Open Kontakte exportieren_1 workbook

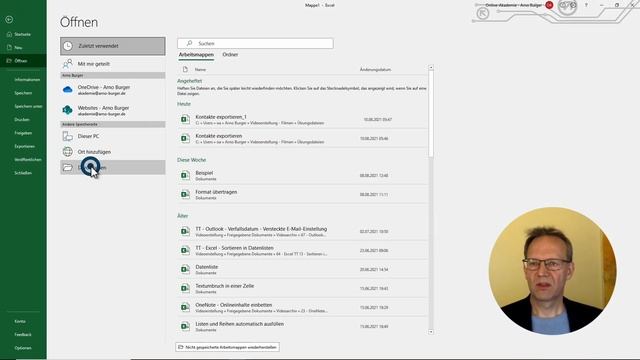pyautogui.click(x=302, y=120)
